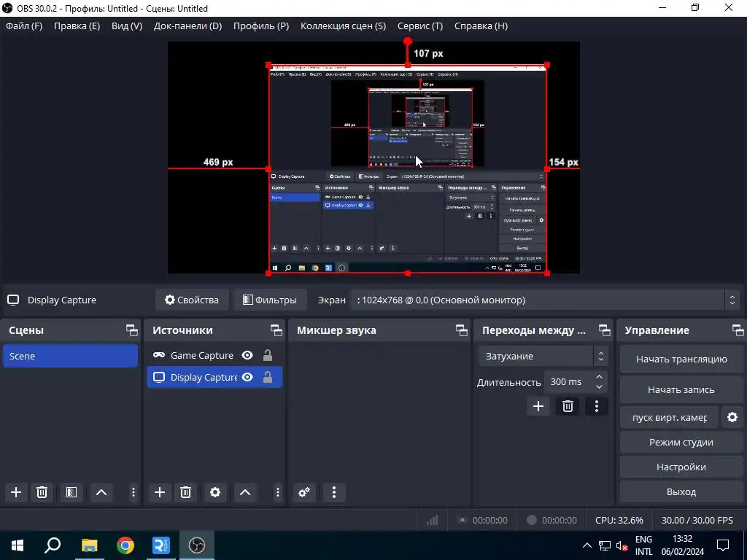The image size is (747, 560).
Task: Undock the Scene Transitions panel
Action: pyautogui.click(x=605, y=330)
